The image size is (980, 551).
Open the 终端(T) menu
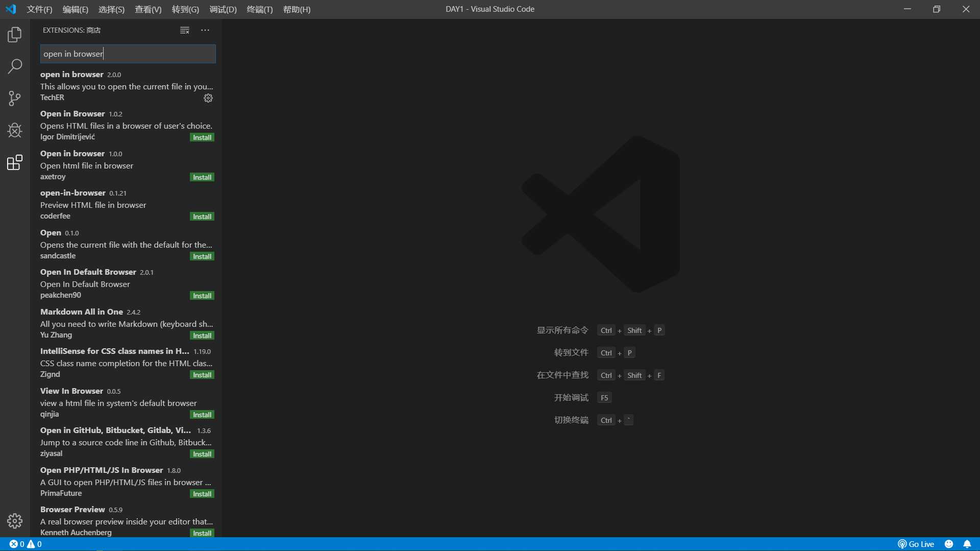pyautogui.click(x=260, y=9)
